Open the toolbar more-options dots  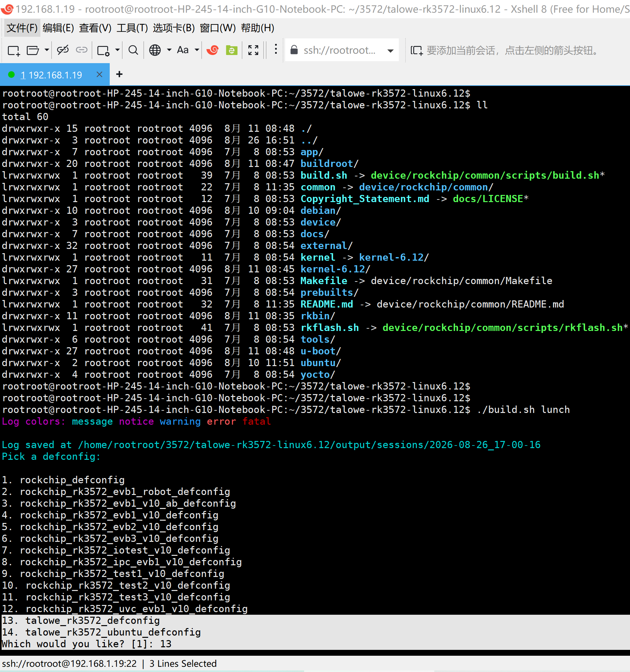tap(276, 49)
